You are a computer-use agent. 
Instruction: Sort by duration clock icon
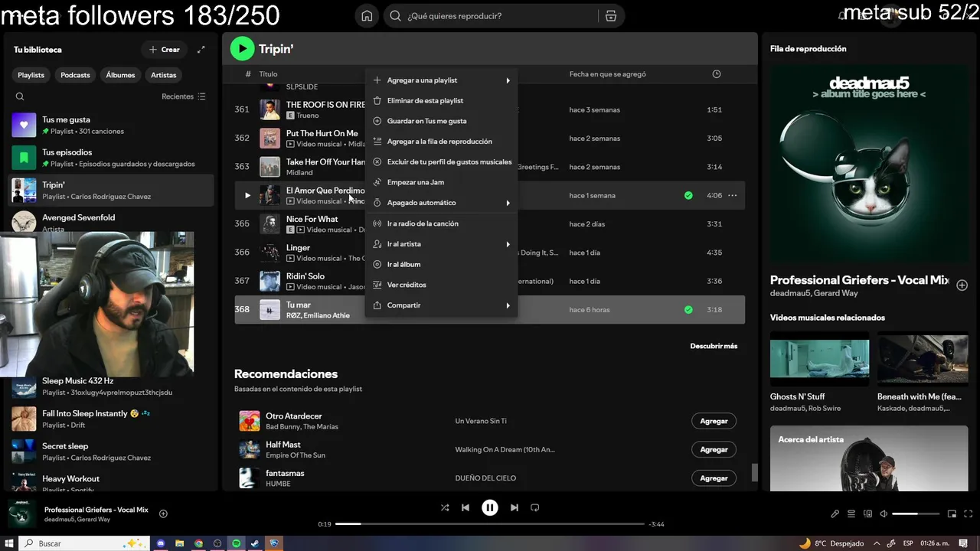[x=717, y=74]
